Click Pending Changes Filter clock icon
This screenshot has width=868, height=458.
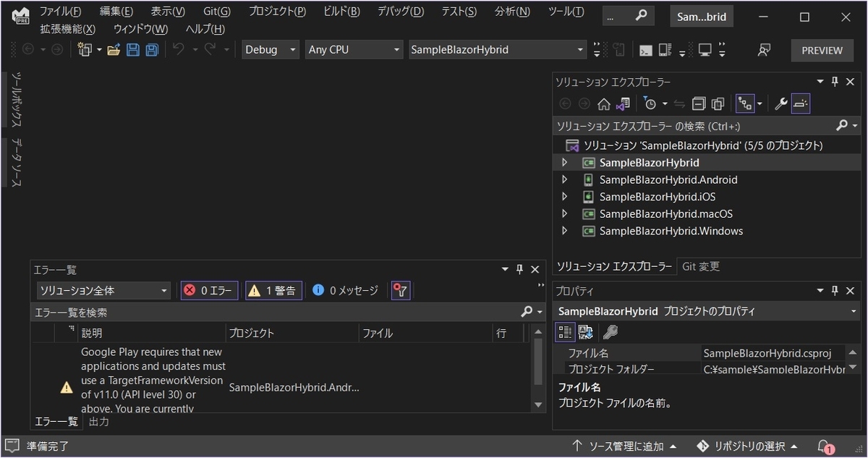[x=650, y=103]
